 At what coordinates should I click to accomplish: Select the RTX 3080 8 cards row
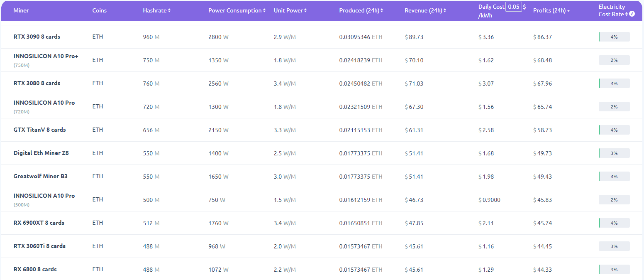pos(37,83)
